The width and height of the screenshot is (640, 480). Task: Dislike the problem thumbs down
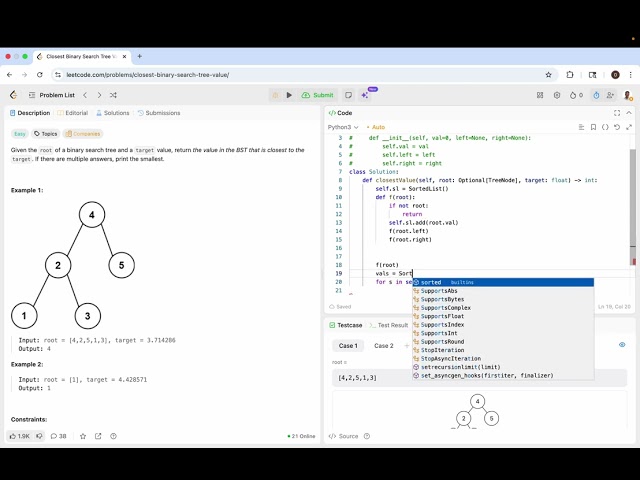(x=39, y=436)
